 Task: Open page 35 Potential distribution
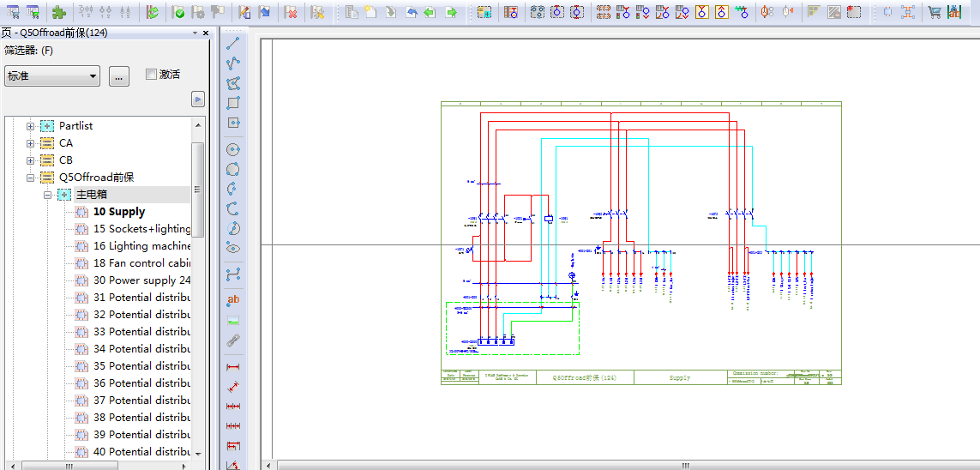pyautogui.click(x=141, y=365)
